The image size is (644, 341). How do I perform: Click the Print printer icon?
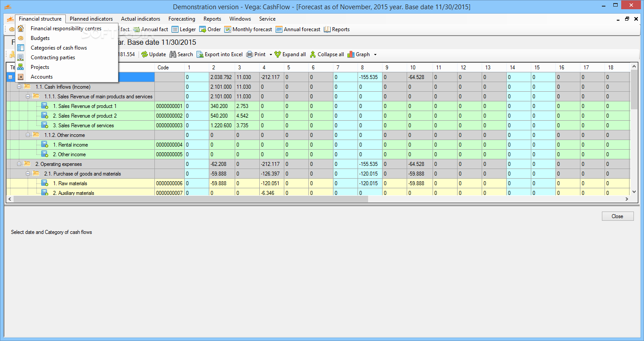coord(250,54)
